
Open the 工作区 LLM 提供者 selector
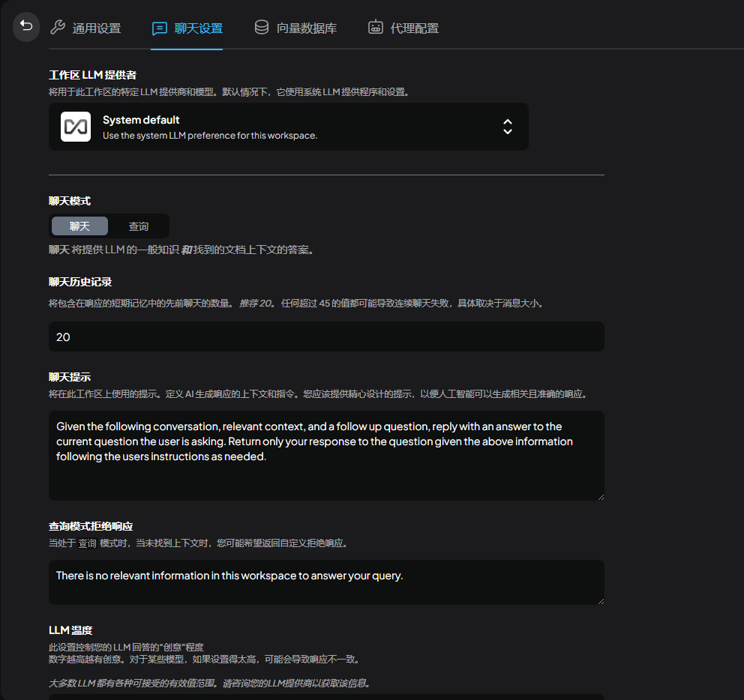point(289,127)
